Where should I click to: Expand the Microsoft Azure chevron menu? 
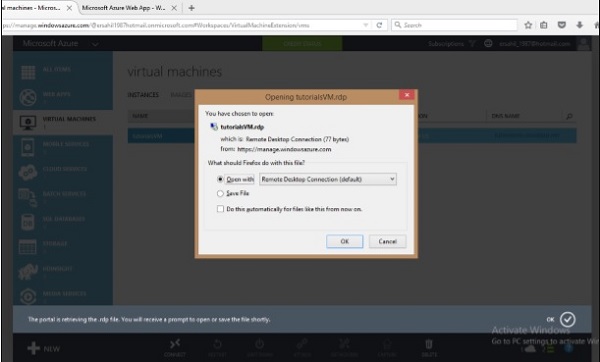tap(95, 44)
